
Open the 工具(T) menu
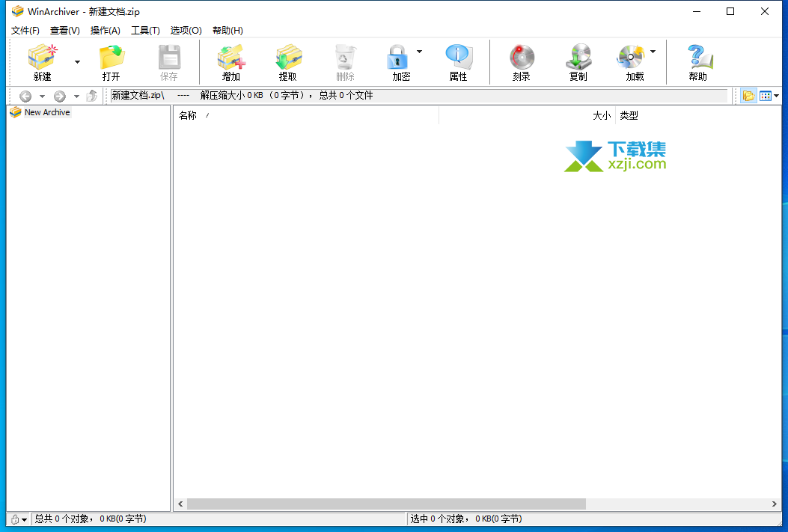click(x=145, y=31)
